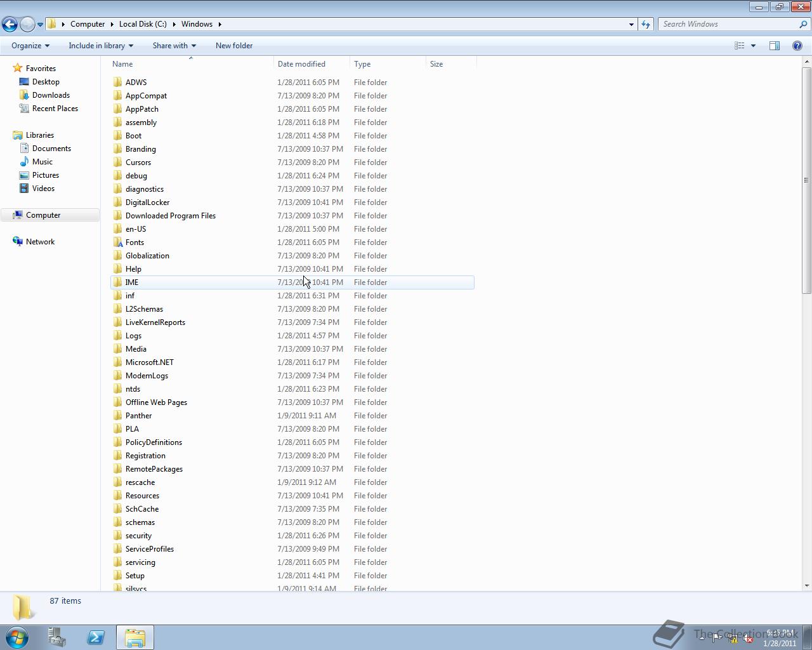Expand the Share with dropdown
Viewport: 812px width, 650px height.
(x=174, y=45)
